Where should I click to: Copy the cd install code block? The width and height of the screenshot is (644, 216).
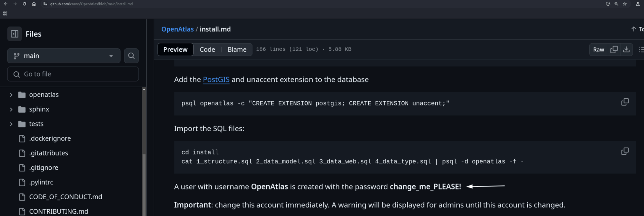(625, 151)
